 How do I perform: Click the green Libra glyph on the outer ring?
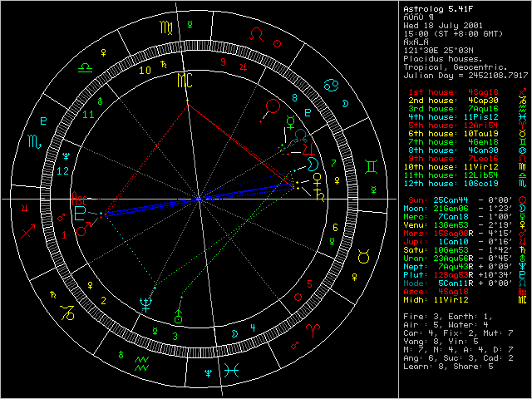tap(85, 66)
